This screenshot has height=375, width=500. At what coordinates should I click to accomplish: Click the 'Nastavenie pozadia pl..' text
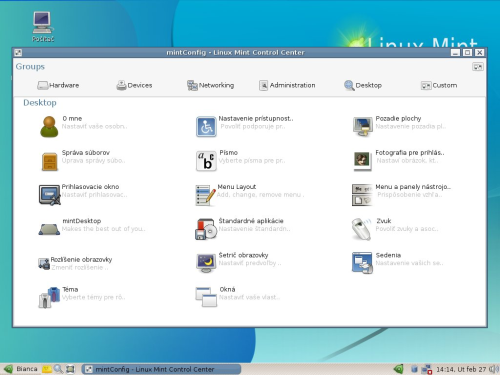click(x=411, y=127)
